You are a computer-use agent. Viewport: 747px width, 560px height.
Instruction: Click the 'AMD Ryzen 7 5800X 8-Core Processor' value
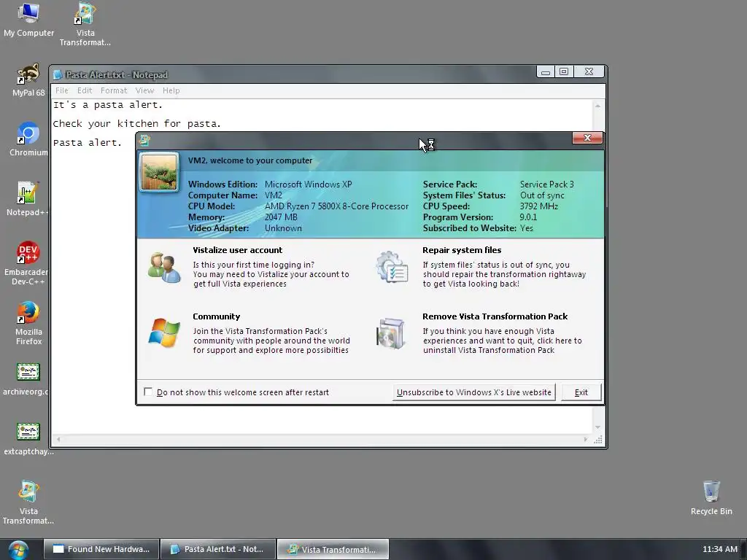tap(336, 206)
